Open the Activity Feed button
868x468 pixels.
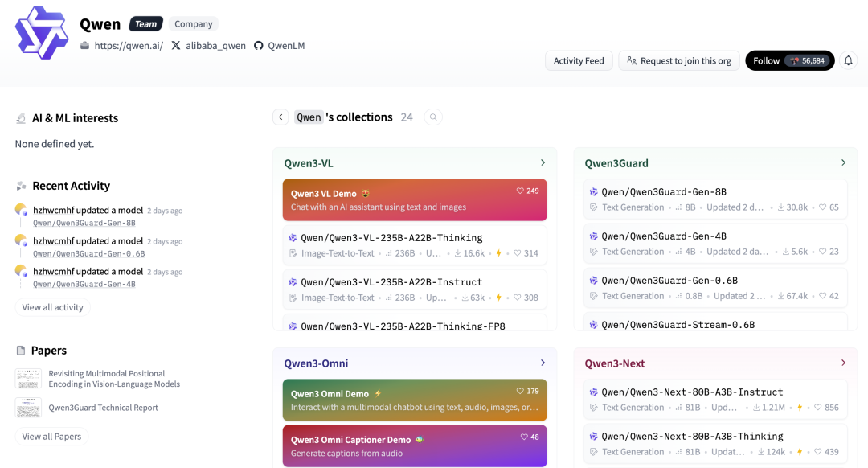pos(579,60)
